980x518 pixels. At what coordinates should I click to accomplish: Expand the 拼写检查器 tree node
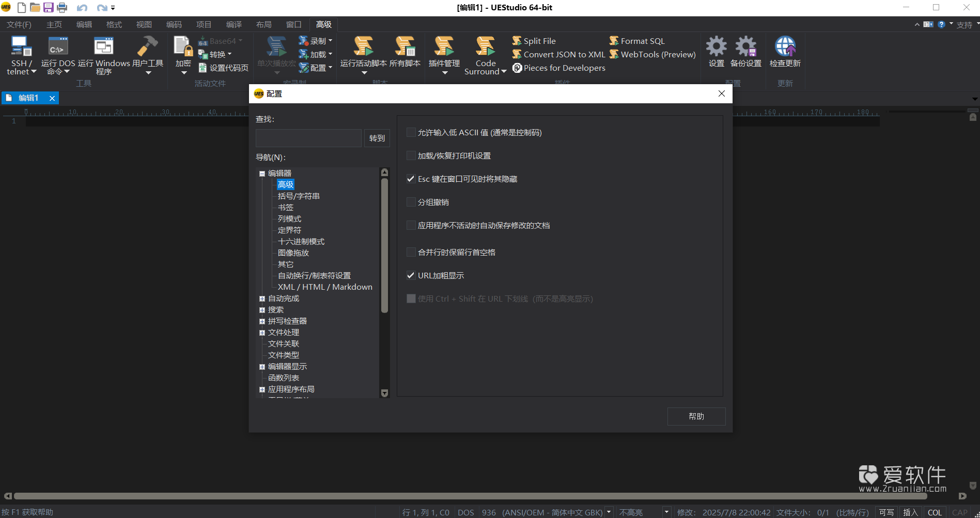pyautogui.click(x=262, y=321)
